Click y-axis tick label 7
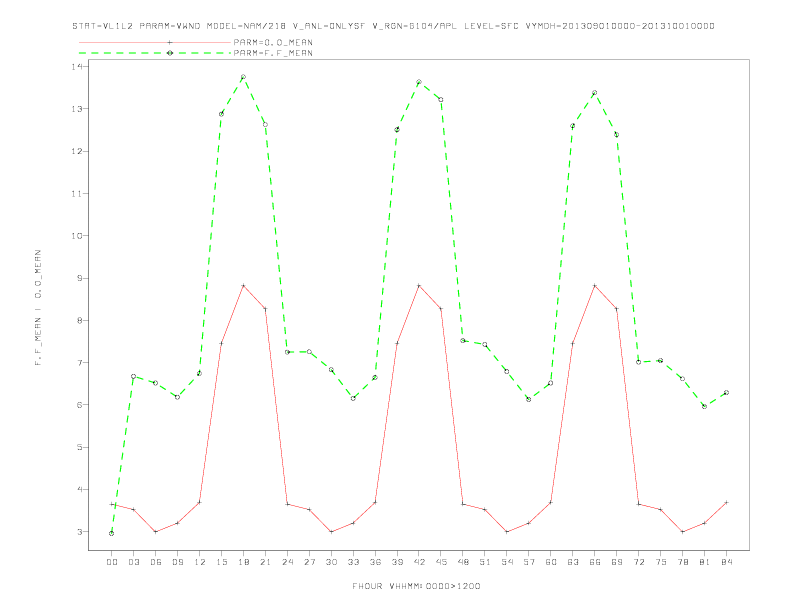 (x=81, y=363)
